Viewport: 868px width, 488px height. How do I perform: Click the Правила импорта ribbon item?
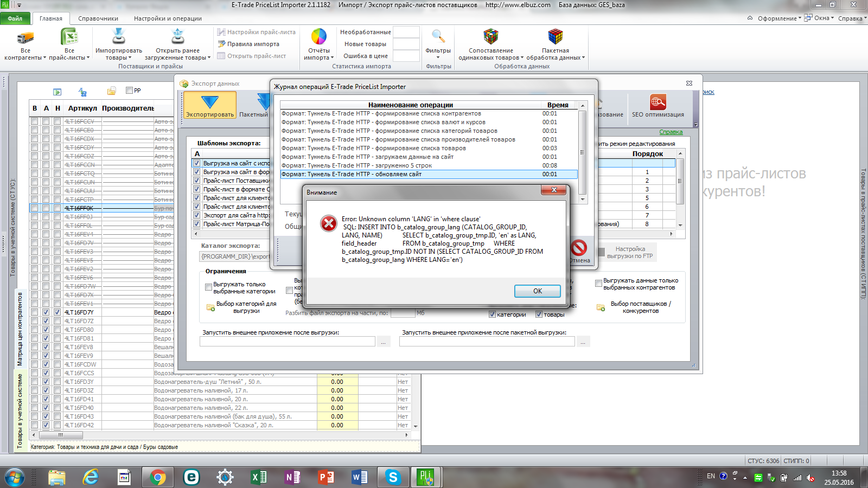[x=248, y=44]
